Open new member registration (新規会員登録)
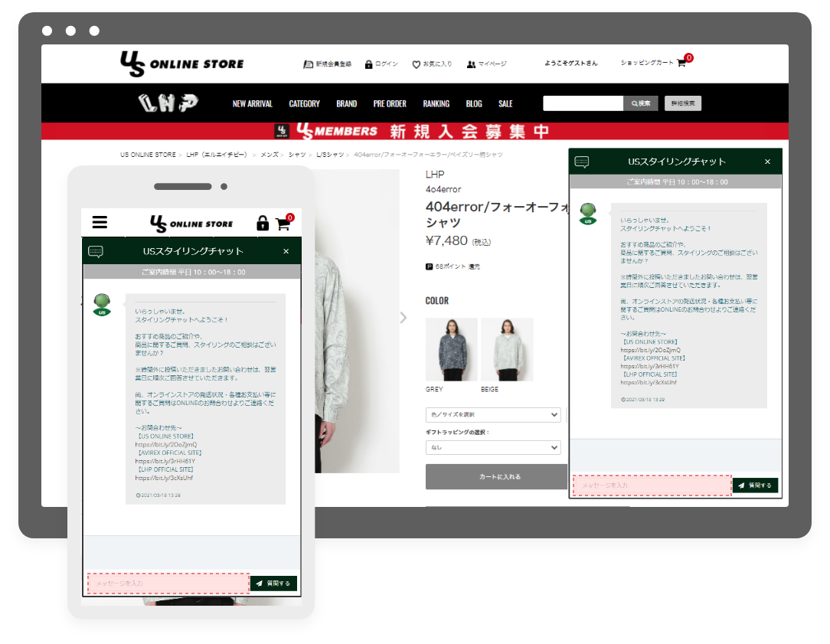 (327, 64)
